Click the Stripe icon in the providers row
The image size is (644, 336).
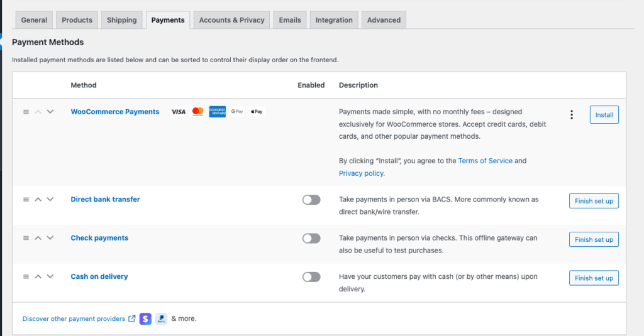[146, 318]
